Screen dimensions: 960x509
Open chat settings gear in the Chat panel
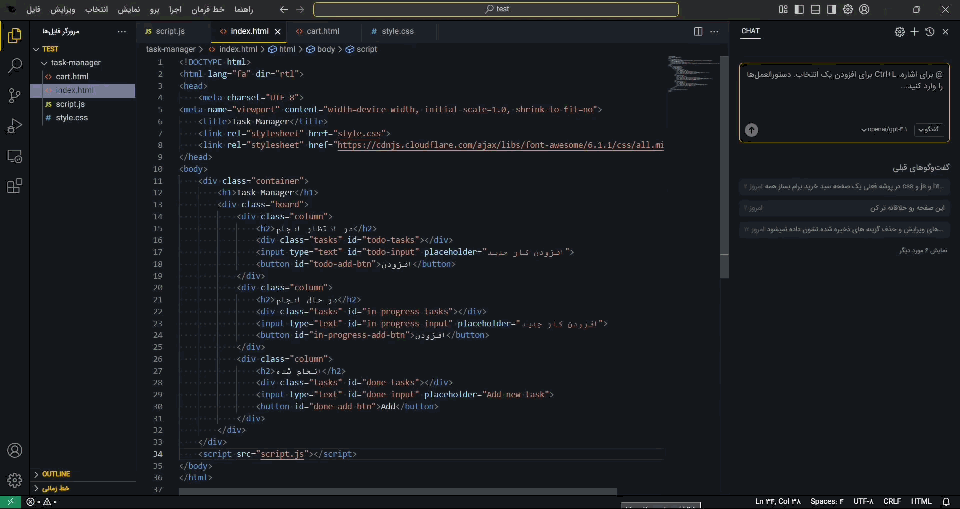[x=899, y=32]
